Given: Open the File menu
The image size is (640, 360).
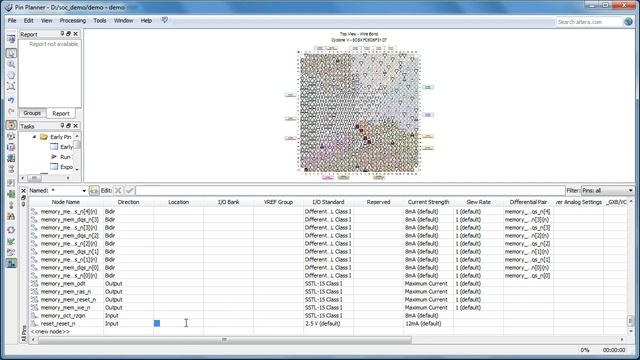Looking at the screenshot, I should 12,20.
